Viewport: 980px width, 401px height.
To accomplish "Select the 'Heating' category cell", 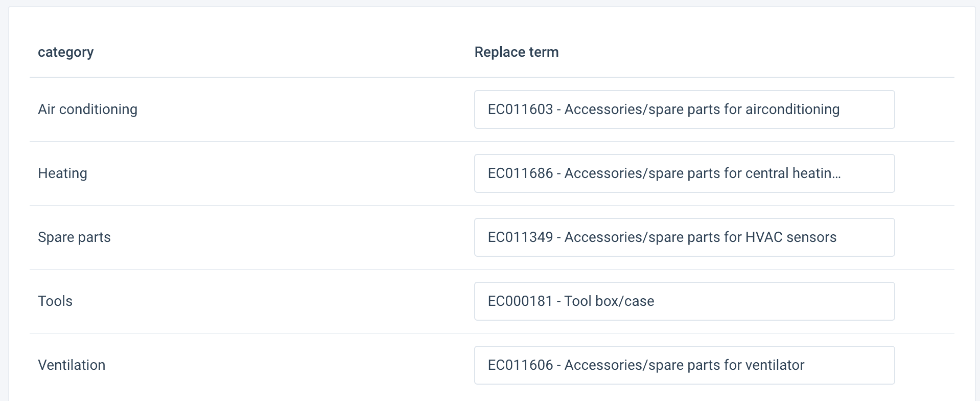I will tap(62, 173).
